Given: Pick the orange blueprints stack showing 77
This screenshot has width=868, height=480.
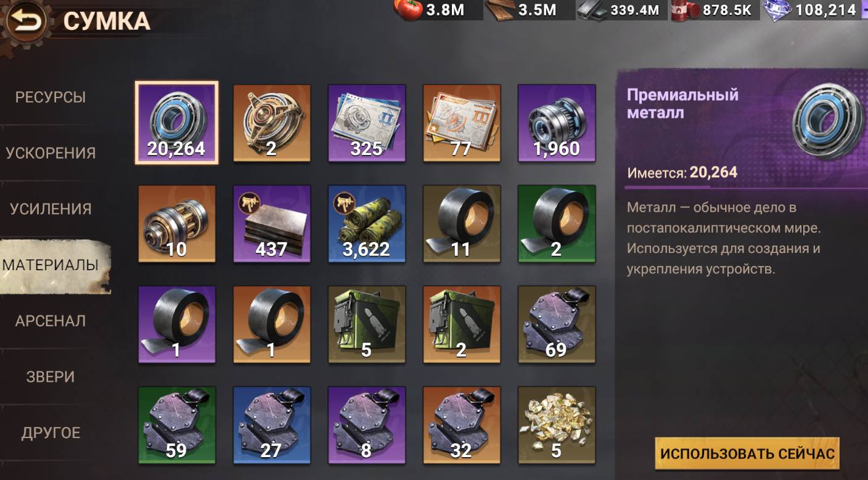Looking at the screenshot, I should point(461,123).
